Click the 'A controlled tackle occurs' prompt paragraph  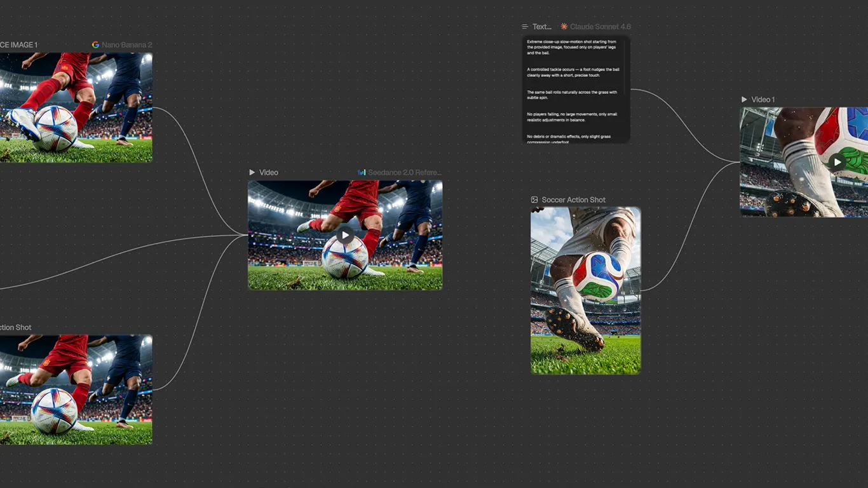(573, 72)
